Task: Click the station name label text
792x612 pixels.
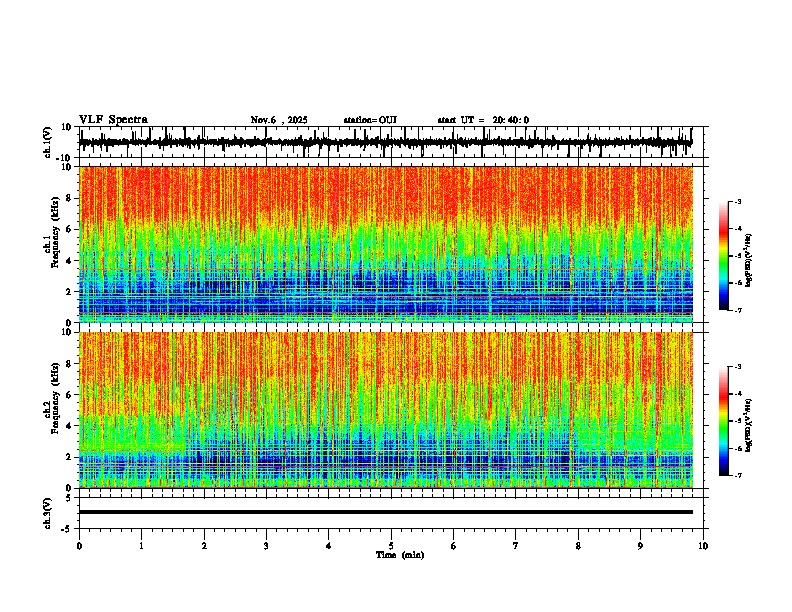Action: (x=370, y=120)
